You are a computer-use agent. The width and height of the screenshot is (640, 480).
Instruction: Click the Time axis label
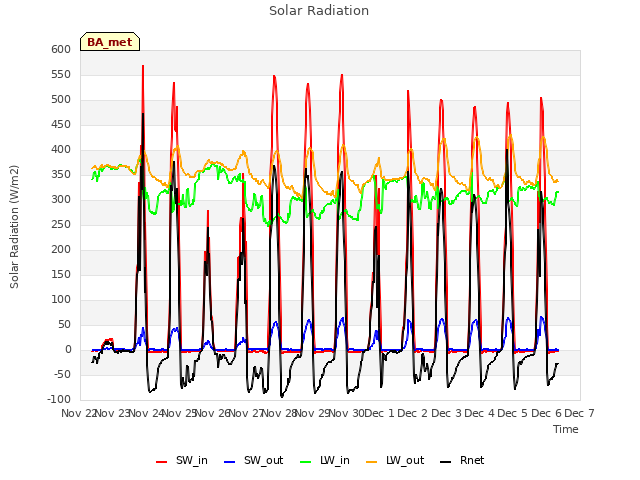click(x=566, y=429)
